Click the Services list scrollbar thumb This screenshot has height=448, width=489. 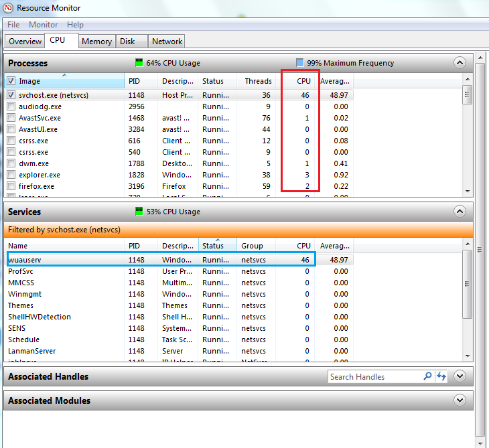tap(467, 284)
